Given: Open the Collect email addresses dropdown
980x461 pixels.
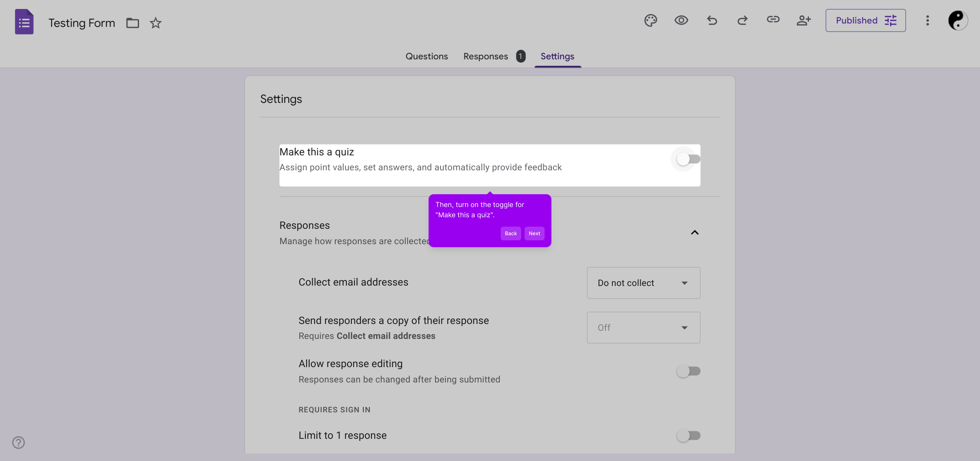Looking at the screenshot, I should (x=643, y=283).
